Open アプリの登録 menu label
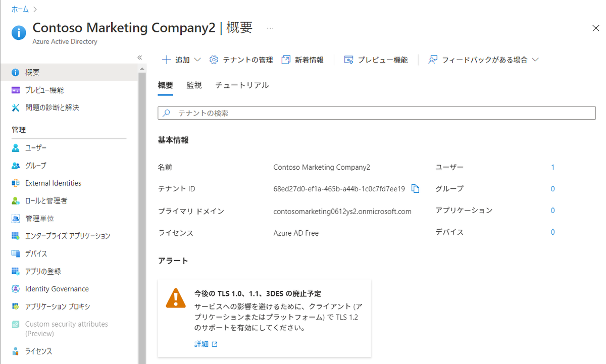Screen dimensions: 606x364 click(43, 271)
